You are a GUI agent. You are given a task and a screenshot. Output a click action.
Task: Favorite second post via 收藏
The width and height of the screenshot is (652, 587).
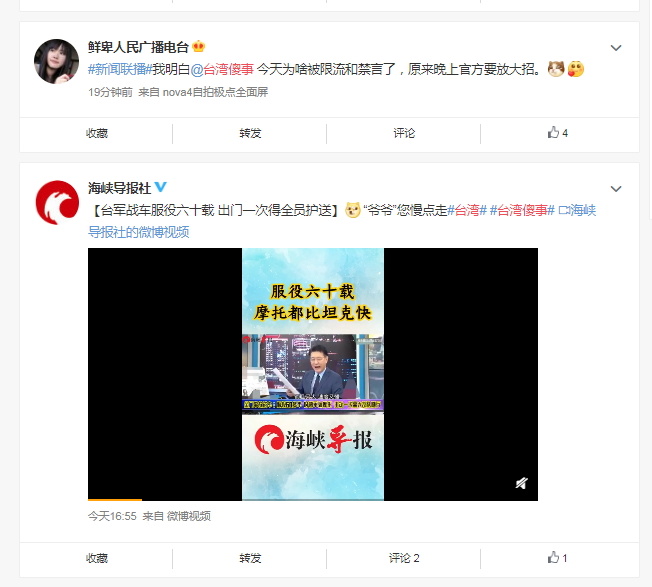[96, 558]
